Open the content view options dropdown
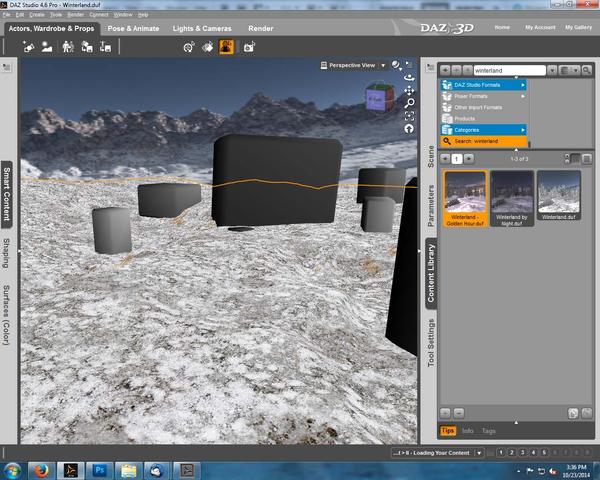Viewport: 600px width, 480px height. [x=569, y=70]
